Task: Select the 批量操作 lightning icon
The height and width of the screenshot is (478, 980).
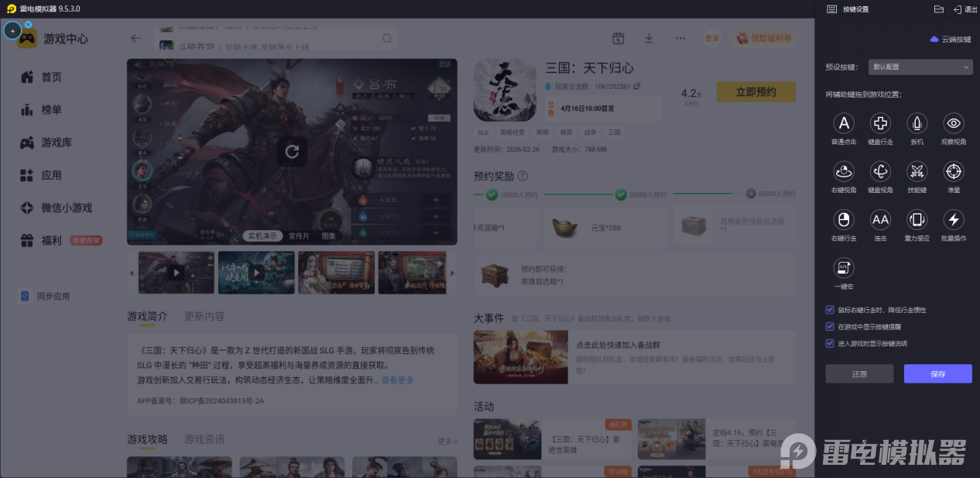Action: pyautogui.click(x=954, y=219)
